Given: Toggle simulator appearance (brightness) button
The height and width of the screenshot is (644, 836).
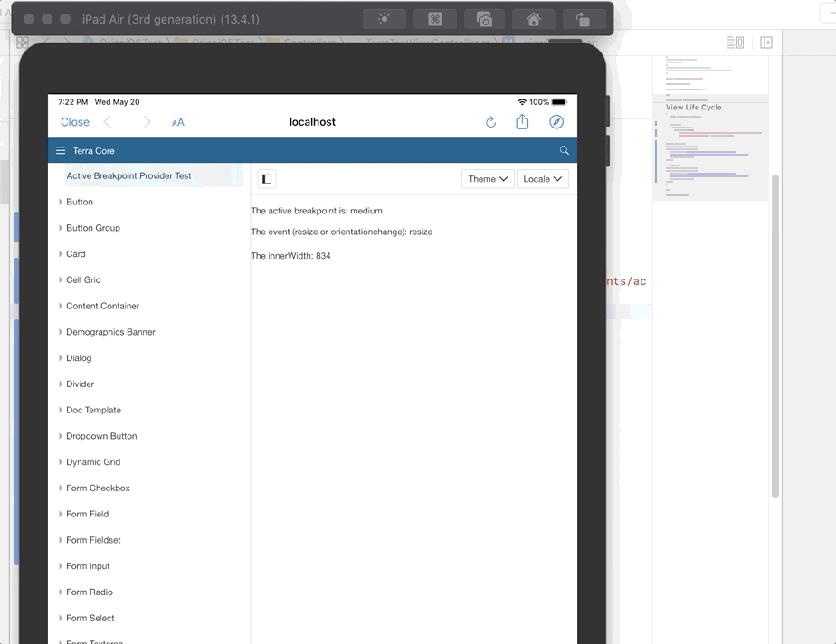Looking at the screenshot, I should (x=384, y=19).
